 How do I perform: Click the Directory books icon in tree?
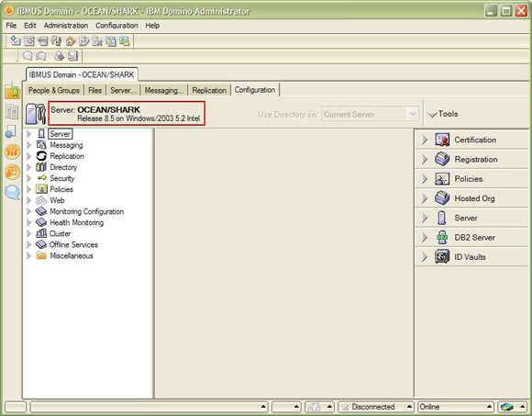pos(41,167)
